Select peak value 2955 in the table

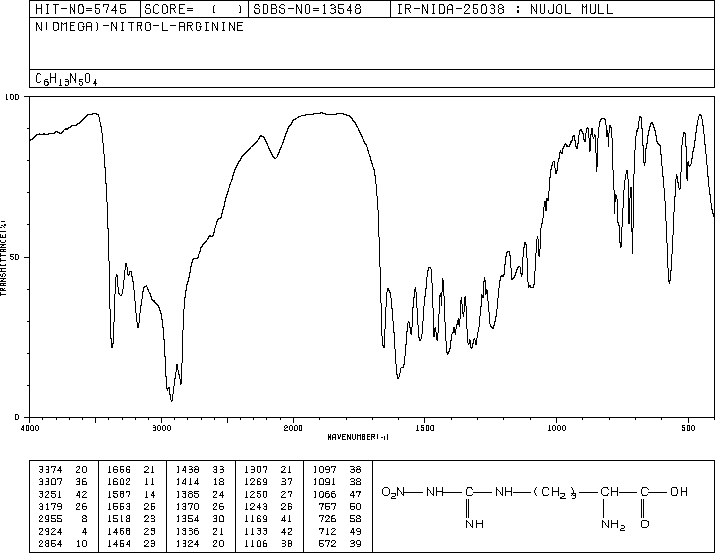point(50,519)
